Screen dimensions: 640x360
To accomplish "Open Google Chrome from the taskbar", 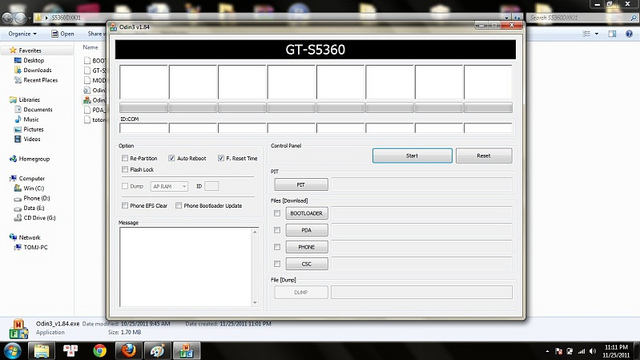I will point(100,351).
